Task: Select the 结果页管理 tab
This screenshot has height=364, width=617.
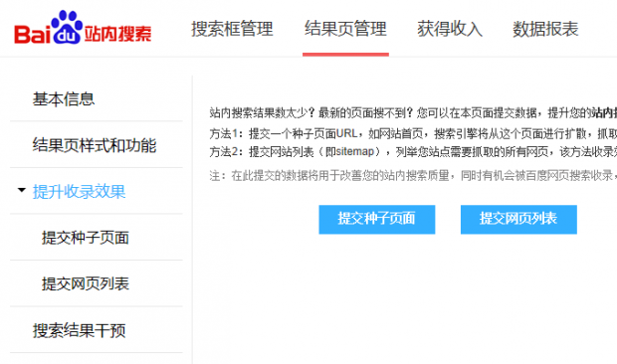Action: click(x=345, y=29)
